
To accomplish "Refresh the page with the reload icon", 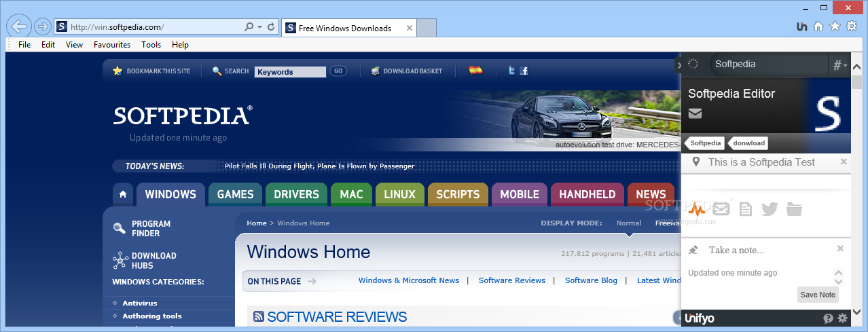I will point(271,27).
